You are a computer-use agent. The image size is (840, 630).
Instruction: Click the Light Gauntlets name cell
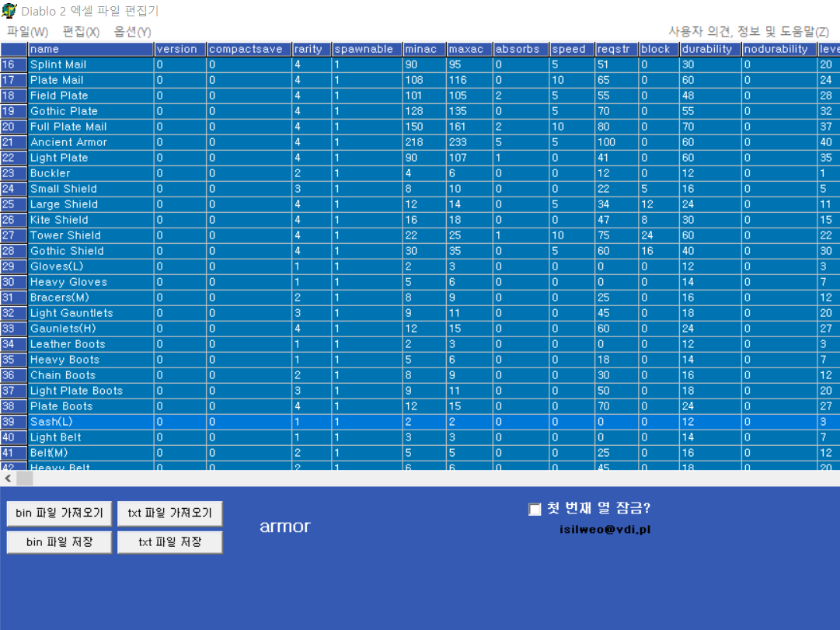[91, 313]
